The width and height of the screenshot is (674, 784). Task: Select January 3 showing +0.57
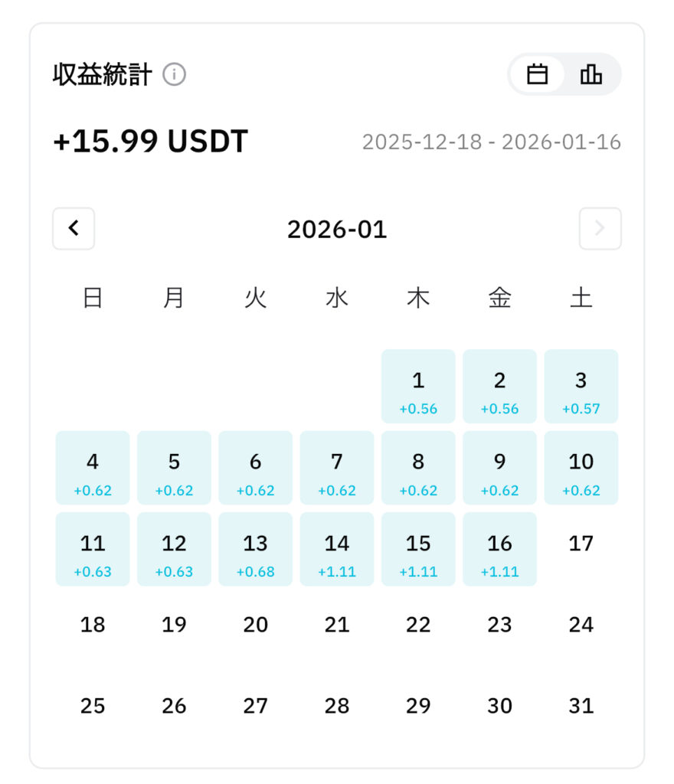581,387
